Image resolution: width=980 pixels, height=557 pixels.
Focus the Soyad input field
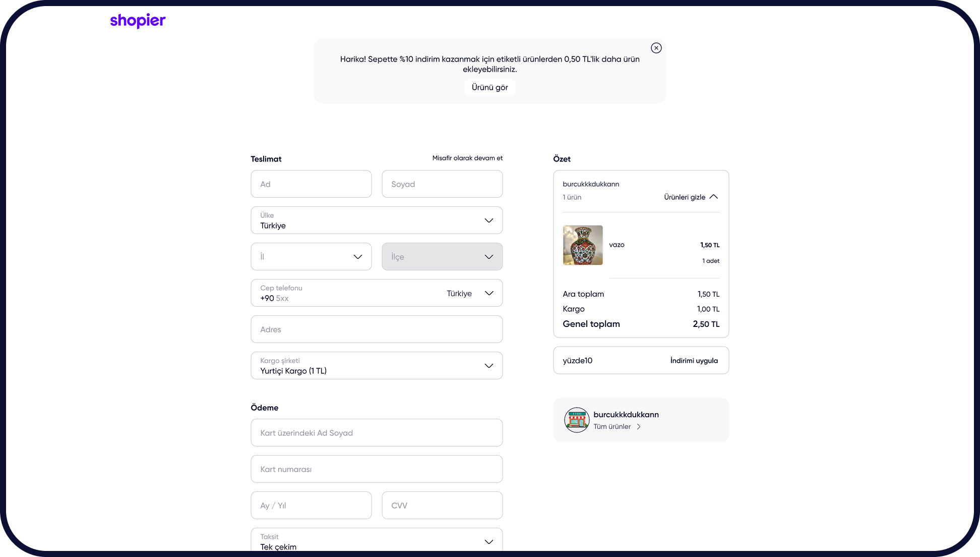pos(442,184)
